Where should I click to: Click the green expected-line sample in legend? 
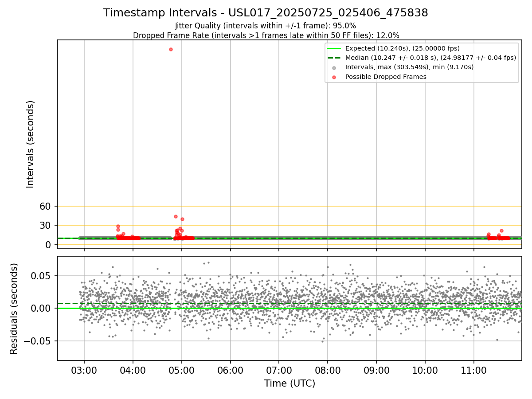[334, 48]
